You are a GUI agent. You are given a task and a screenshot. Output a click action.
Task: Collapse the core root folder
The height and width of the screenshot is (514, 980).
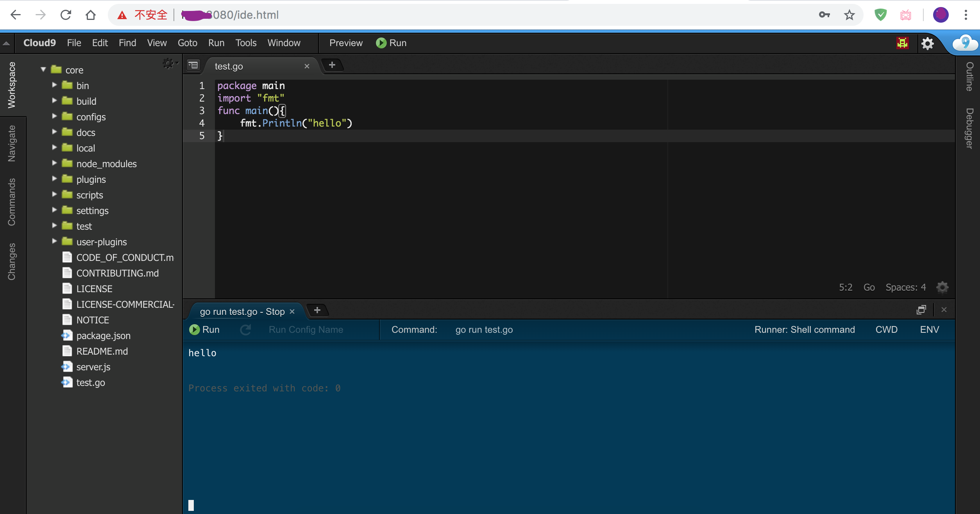pos(43,70)
